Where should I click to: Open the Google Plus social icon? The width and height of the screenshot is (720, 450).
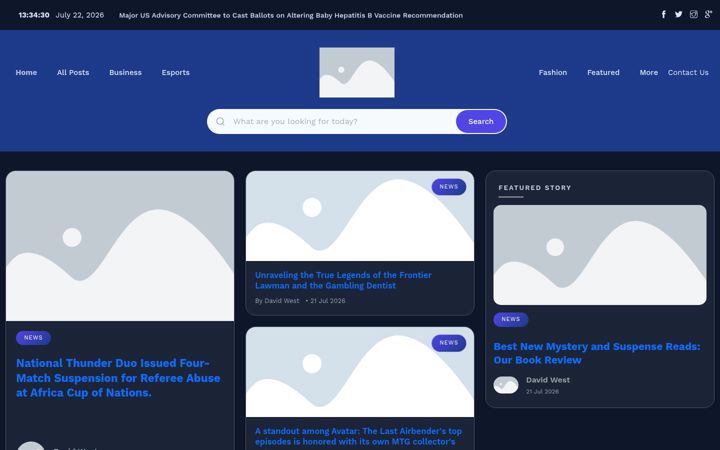(x=708, y=15)
